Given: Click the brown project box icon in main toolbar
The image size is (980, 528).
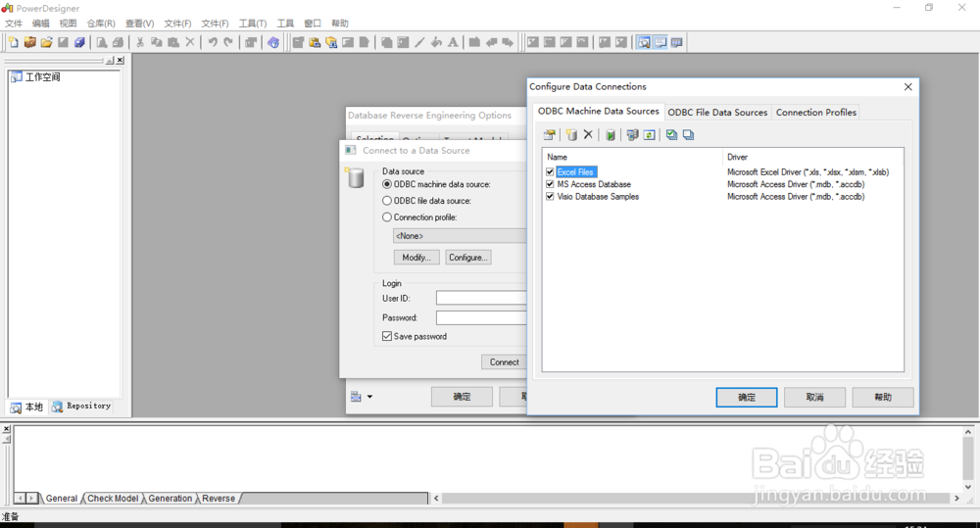Looking at the screenshot, I should point(30,42).
